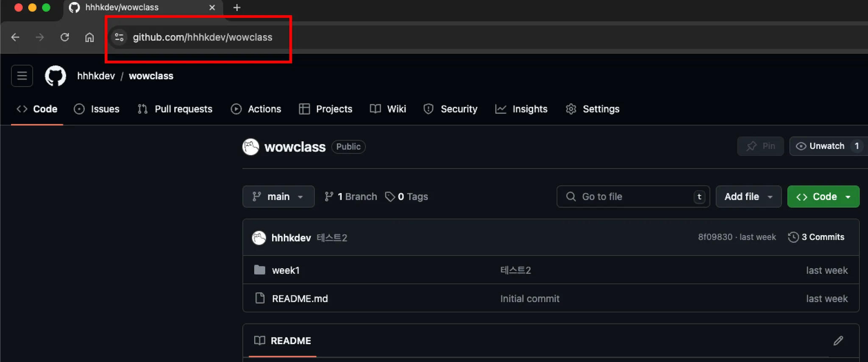View the 0 Tags link

pos(406,196)
